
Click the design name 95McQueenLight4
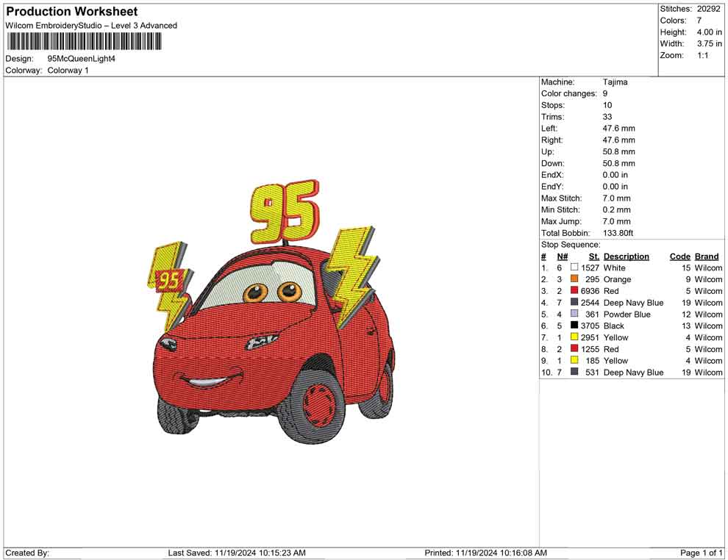81,59
